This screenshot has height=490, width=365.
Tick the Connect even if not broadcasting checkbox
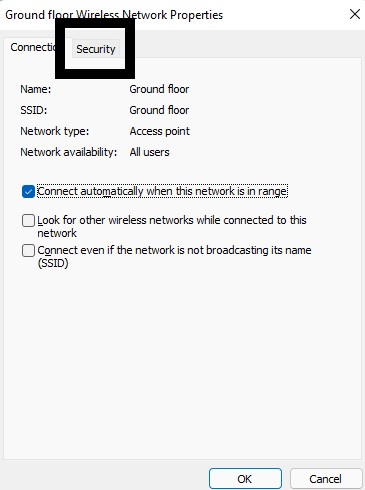pyautogui.click(x=28, y=250)
